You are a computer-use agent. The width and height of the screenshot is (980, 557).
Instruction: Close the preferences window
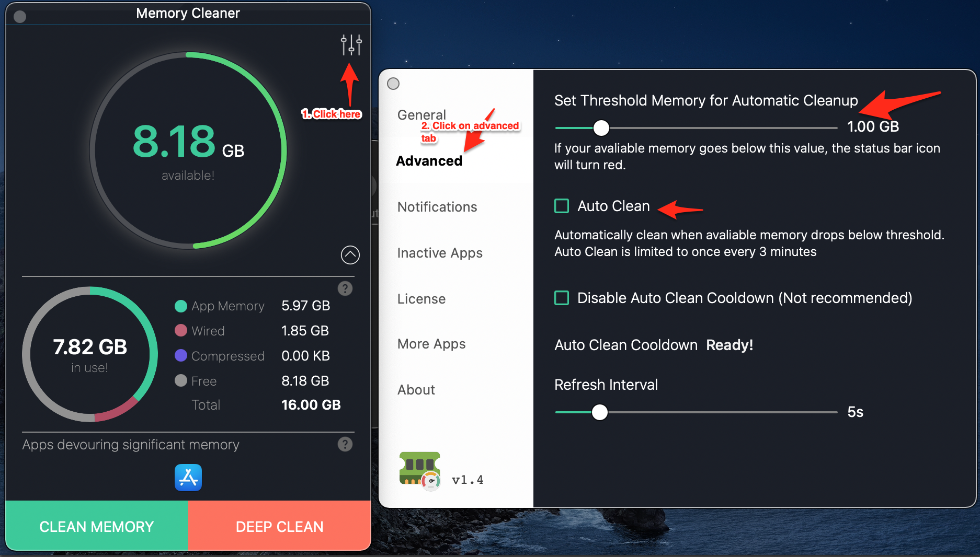(x=393, y=84)
